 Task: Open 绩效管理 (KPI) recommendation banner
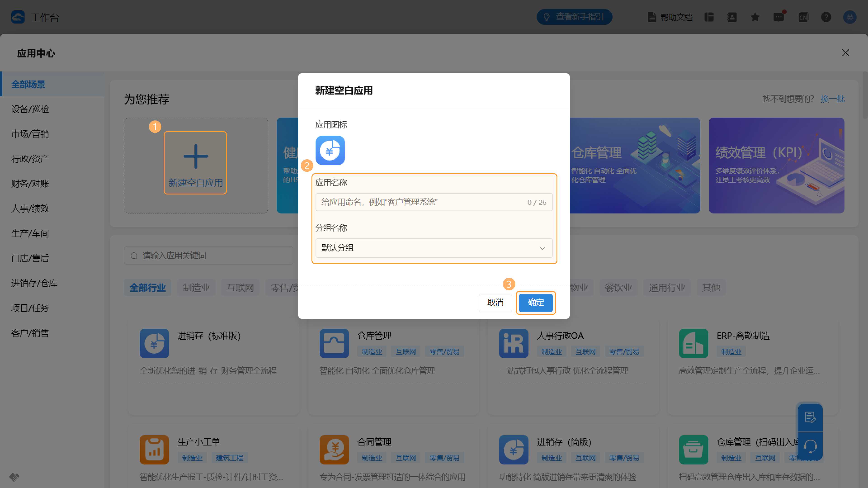point(776,165)
